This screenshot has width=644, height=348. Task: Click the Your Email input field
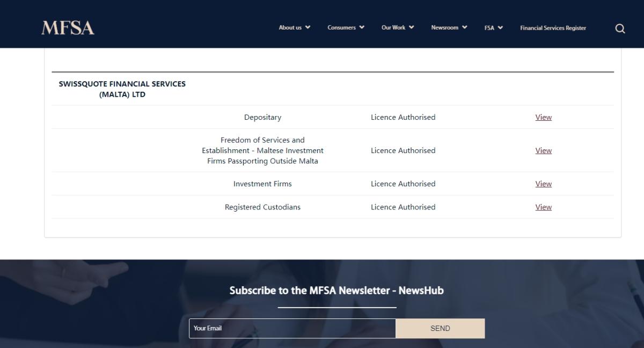pos(292,328)
